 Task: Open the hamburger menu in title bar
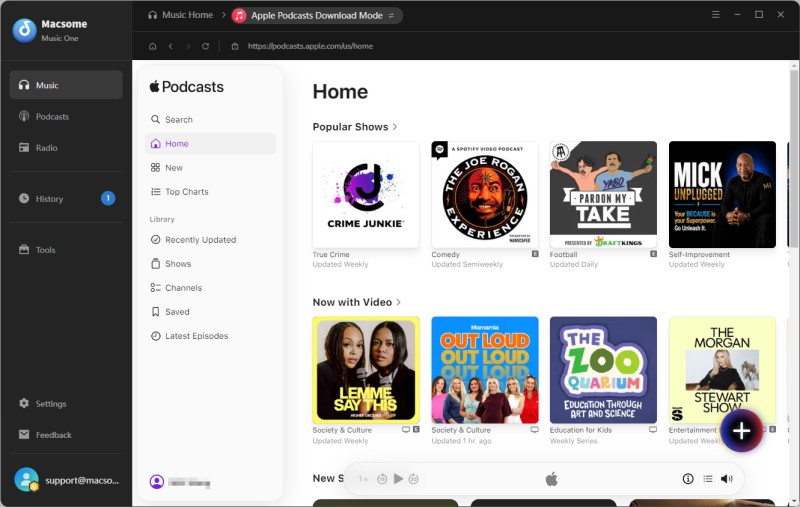point(716,15)
